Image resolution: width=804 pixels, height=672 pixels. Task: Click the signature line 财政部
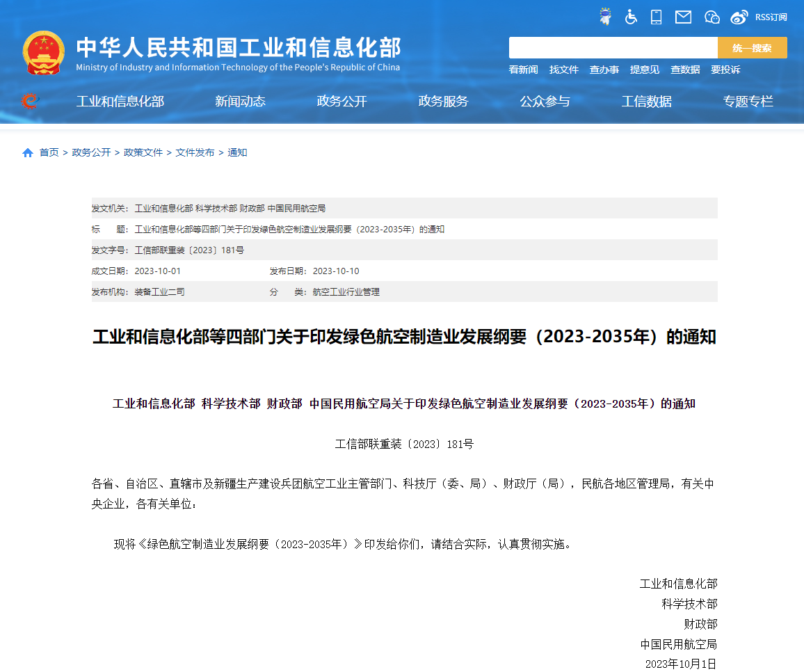700,624
